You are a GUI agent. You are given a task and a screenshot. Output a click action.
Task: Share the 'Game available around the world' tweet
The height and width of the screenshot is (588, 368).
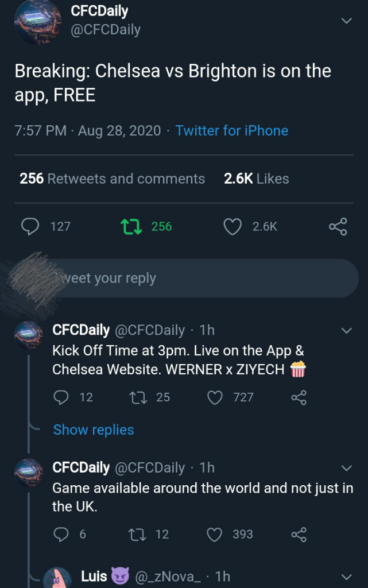coord(299,535)
